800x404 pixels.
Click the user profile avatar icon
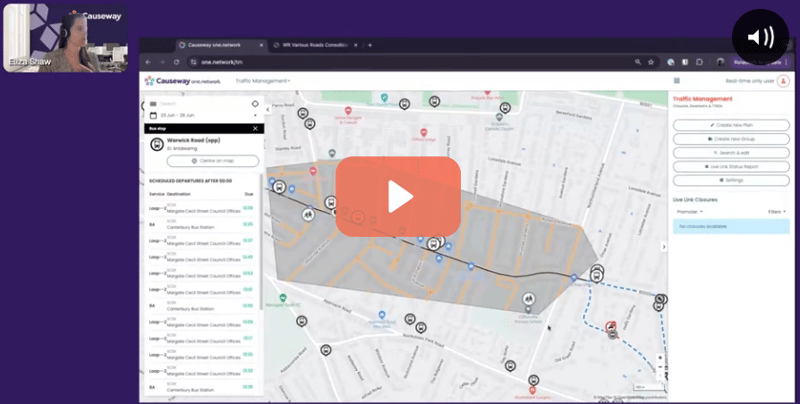tap(783, 80)
